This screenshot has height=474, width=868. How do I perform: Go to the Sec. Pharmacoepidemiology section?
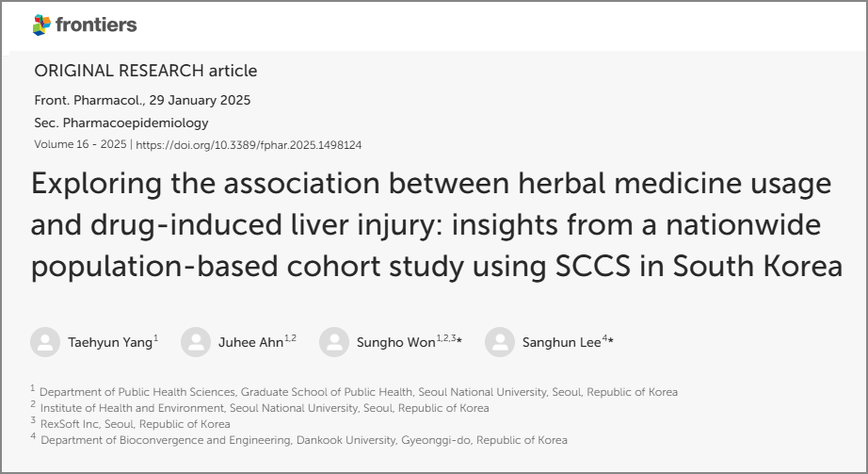(x=121, y=123)
